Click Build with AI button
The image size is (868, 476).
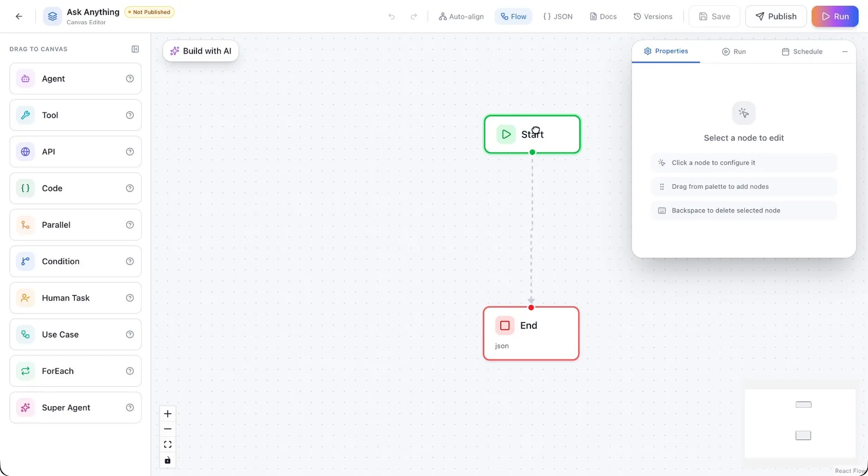click(x=201, y=51)
